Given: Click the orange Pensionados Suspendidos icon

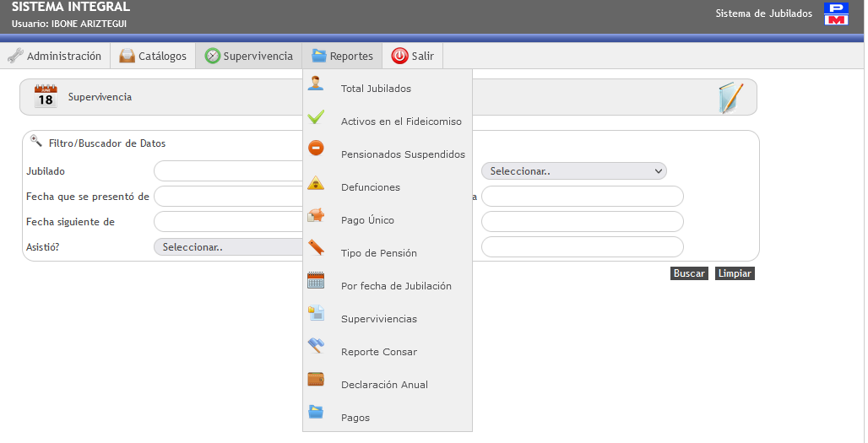Looking at the screenshot, I should point(316,149).
